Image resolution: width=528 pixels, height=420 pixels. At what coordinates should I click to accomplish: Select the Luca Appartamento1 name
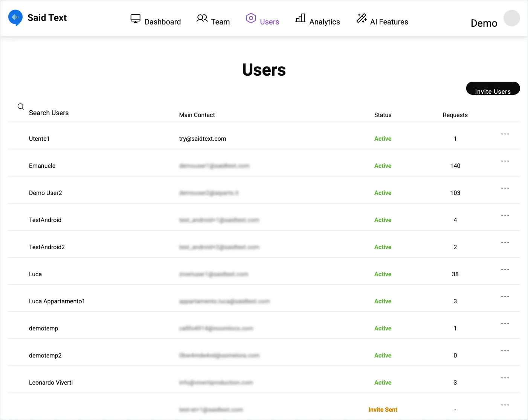[57, 301]
